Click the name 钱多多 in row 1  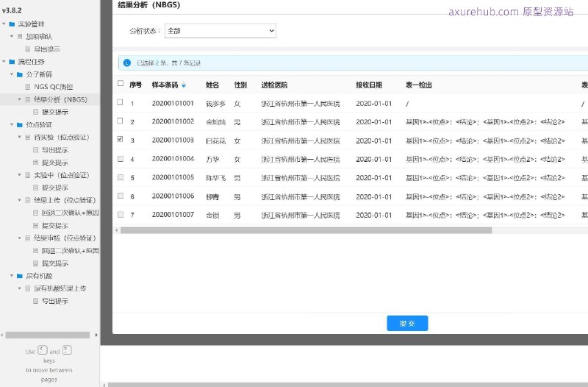tap(215, 104)
